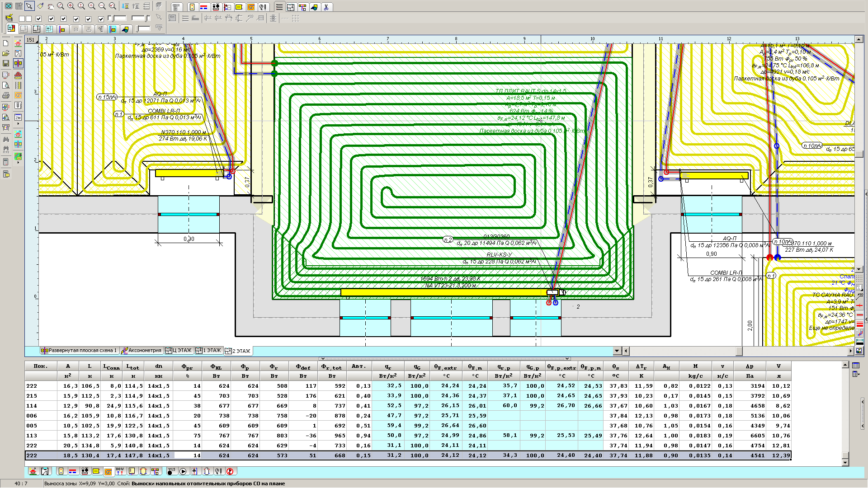868x488 pixels.
Task: Click the Пом. column header
Action: point(41,366)
